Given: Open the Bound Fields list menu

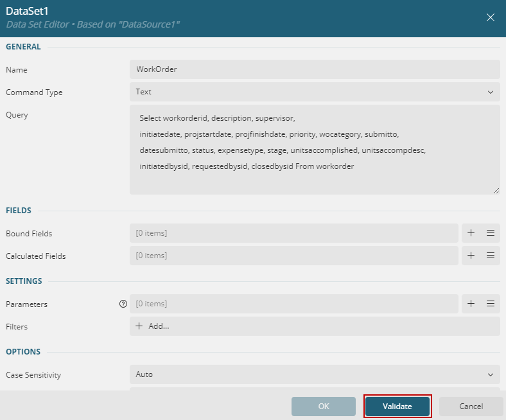Looking at the screenshot, I should point(490,233).
